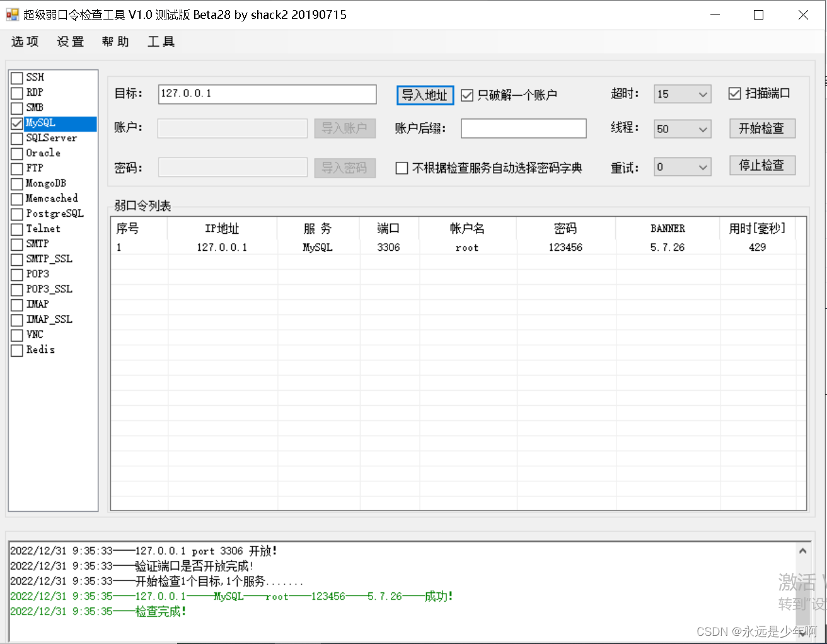
Task: Enable the SSH service checkbox
Action: 16,78
